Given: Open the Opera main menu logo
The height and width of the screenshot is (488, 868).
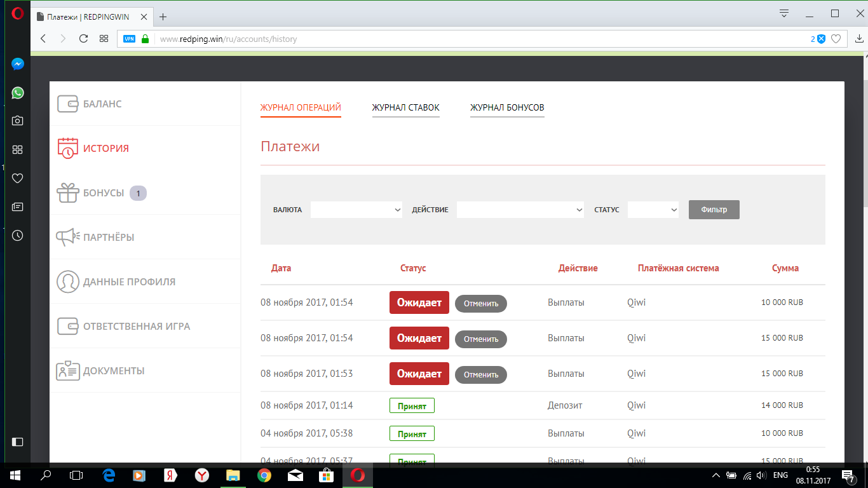Looking at the screenshot, I should (x=17, y=13).
